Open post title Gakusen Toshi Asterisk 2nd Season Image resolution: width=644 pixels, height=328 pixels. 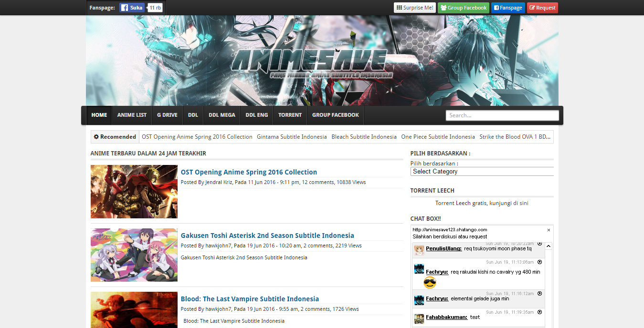pyautogui.click(x=267, y=236)
